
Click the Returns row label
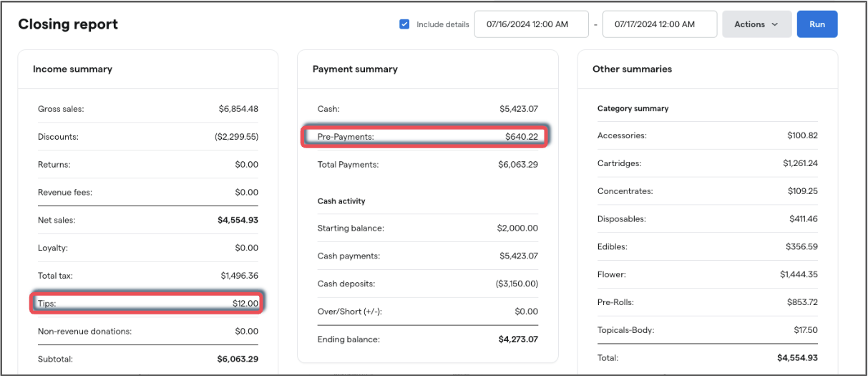click(x=54, y=165)
